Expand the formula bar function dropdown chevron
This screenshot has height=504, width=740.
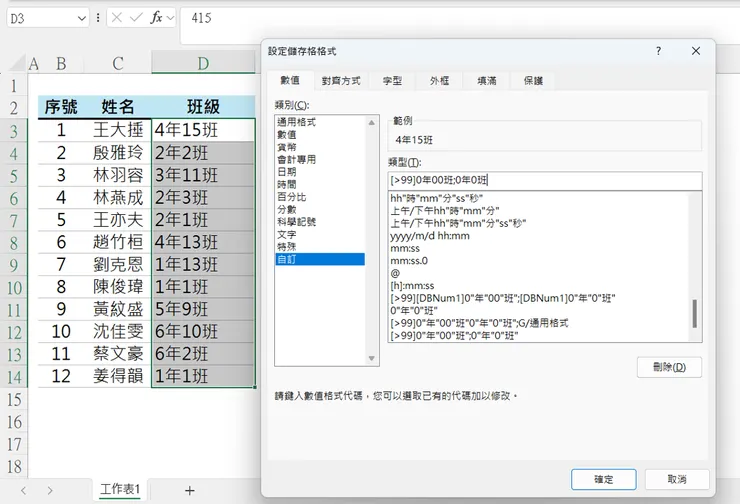click(x=170, y=18)
